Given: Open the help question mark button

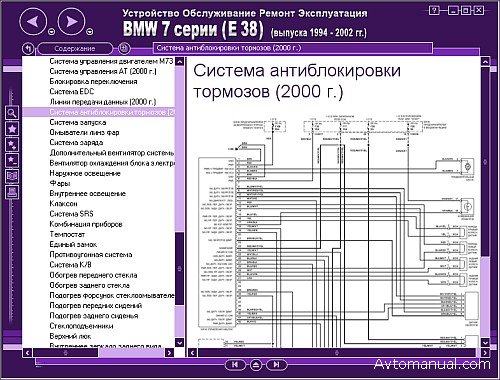Looking at the screenshot, I should 434,10.
